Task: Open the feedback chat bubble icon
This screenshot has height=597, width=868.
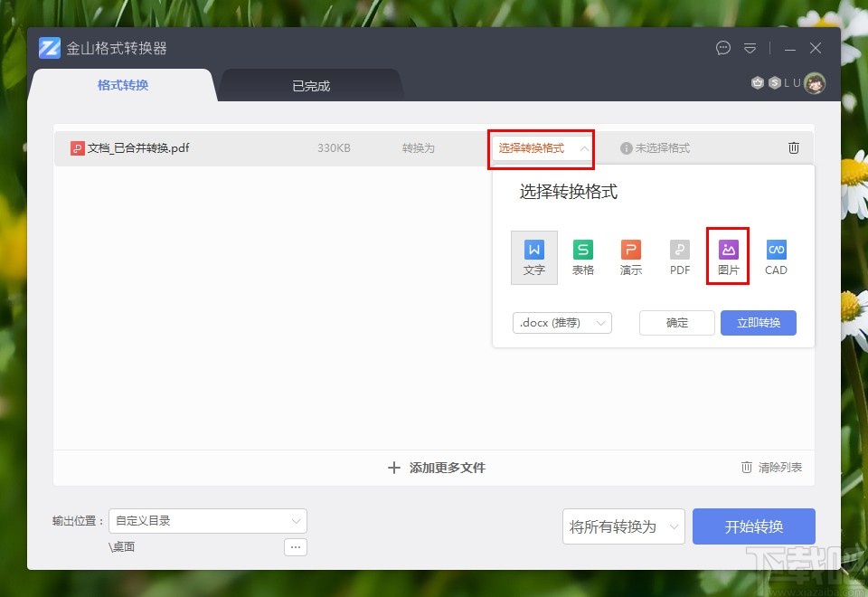Action: pos(722,48)
